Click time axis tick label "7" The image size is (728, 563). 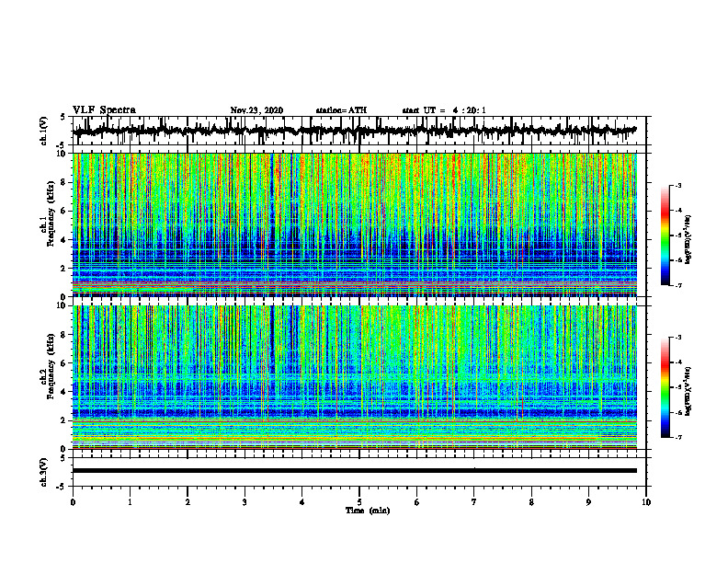474,502
